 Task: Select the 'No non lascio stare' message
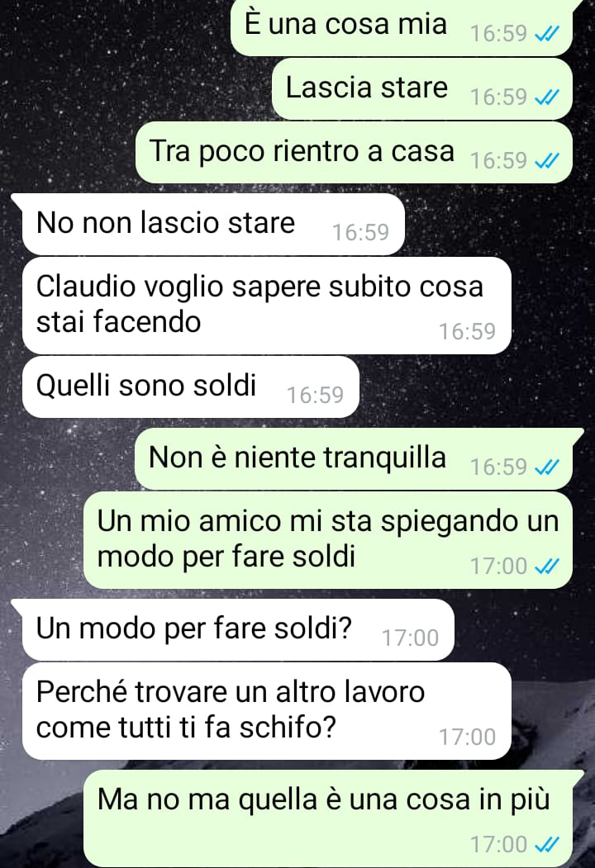click(213, 224)
